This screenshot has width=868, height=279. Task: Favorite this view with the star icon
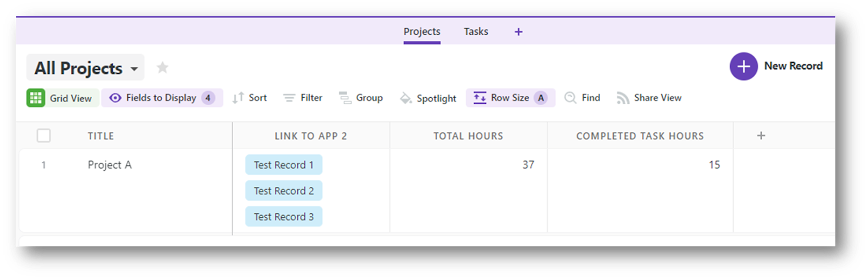pyautogui.click(x=162, y=67)
